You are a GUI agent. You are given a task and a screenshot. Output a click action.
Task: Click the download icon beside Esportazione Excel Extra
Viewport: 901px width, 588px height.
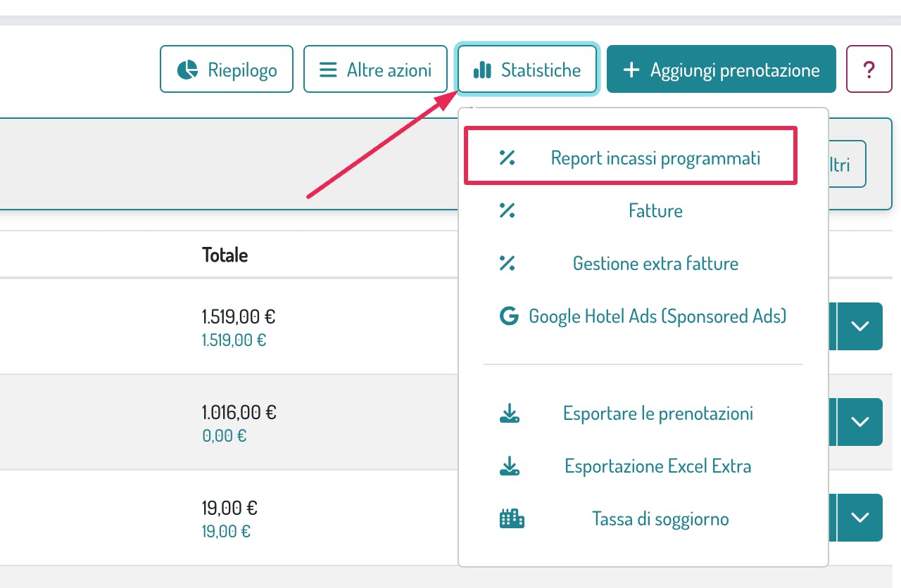(510, 466)
